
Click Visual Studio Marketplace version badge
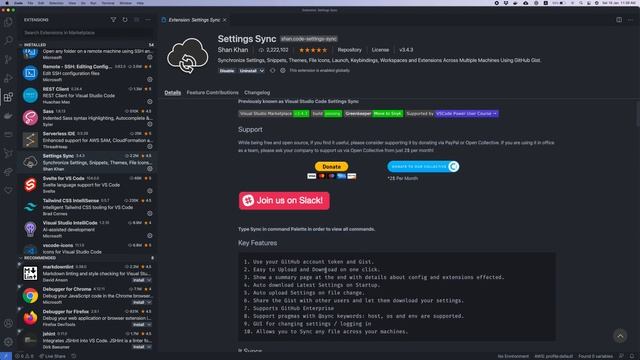pos(274,113)
